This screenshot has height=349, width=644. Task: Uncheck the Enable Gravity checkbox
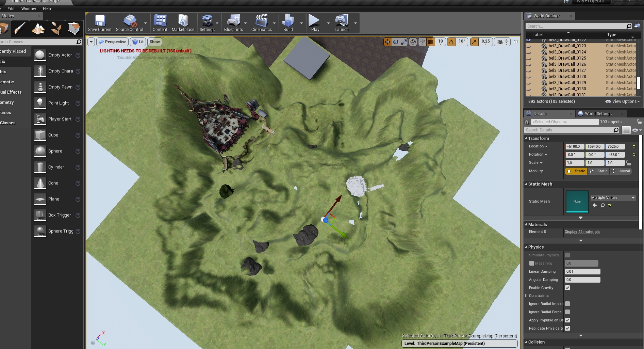click(567, 288)
